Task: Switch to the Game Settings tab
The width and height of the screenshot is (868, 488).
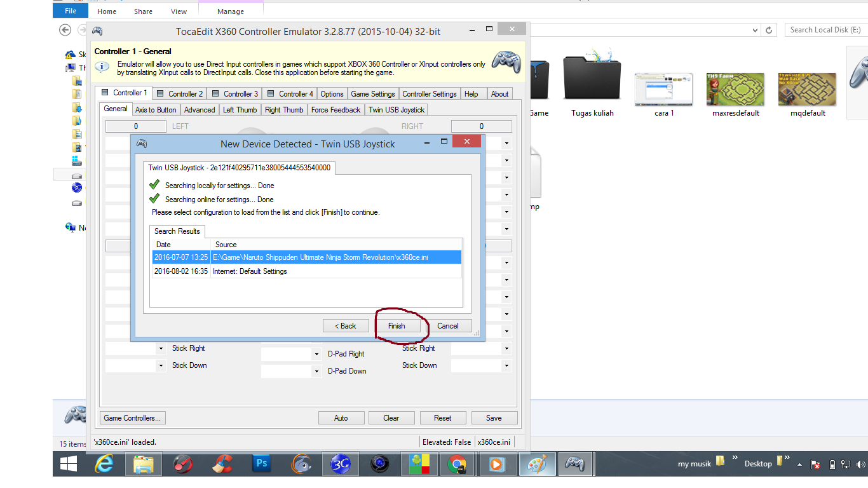Action: click(x=373, y=93)
